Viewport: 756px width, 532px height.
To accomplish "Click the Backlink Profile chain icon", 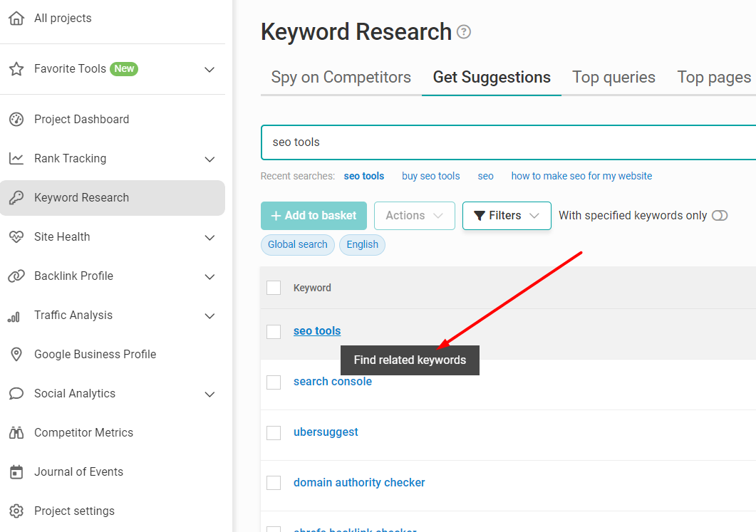I will 16,276.
